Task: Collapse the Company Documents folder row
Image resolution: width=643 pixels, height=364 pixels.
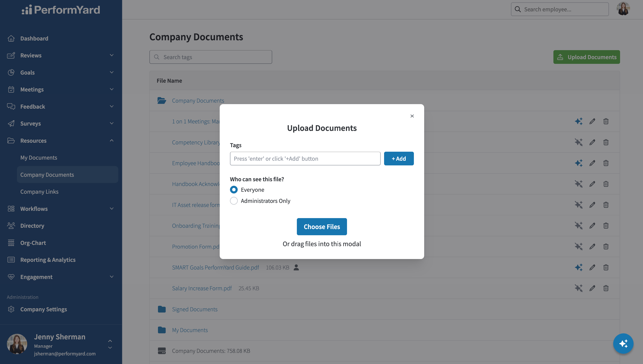Action: point(385,100)
